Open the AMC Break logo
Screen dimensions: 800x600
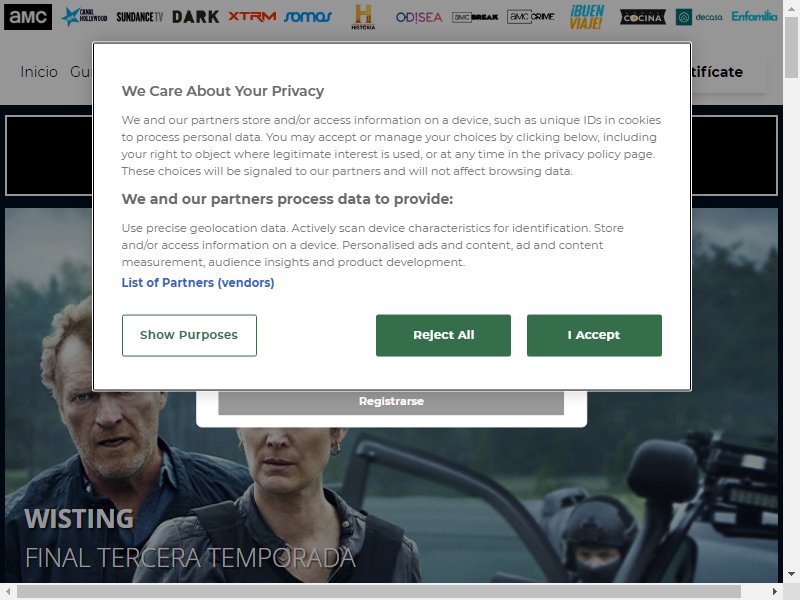coord(475,17)
